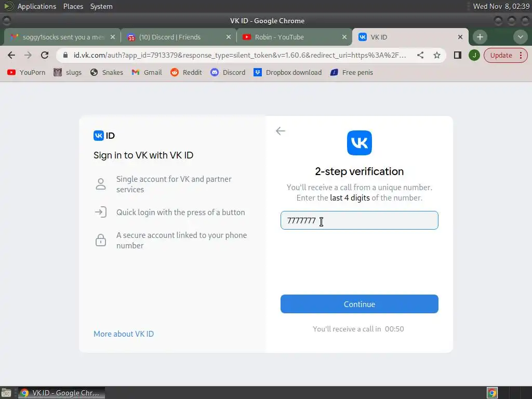Close the VK ID tab
This screenshot has height=399, width=532.
(460, 37)
